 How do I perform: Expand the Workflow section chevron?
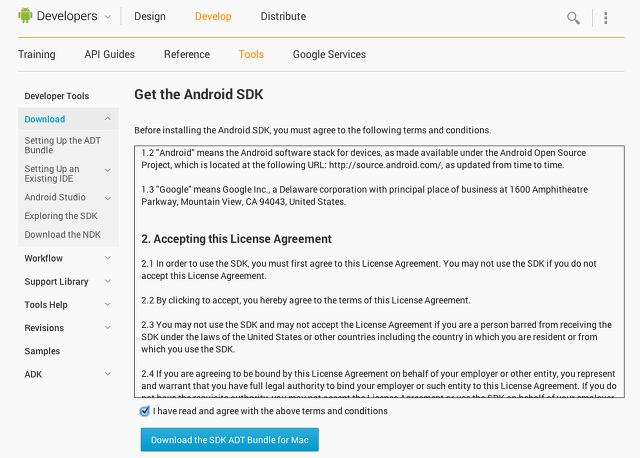(x=108, y=258)
